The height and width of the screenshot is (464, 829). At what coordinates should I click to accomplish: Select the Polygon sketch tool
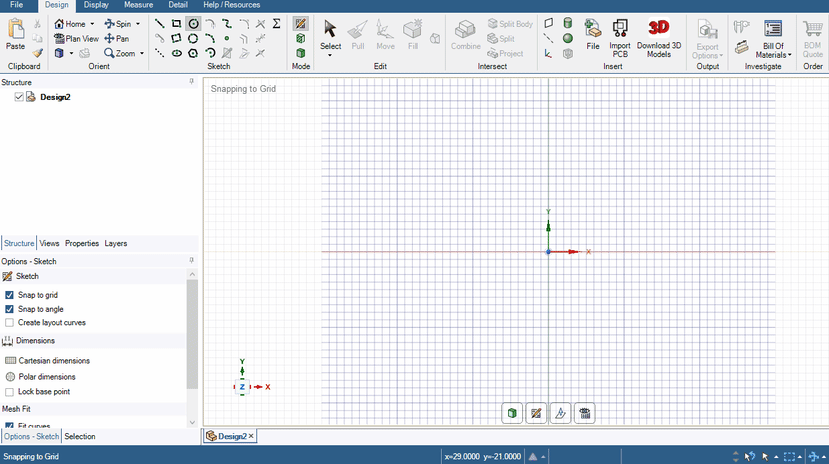click(x=194, y=53)
